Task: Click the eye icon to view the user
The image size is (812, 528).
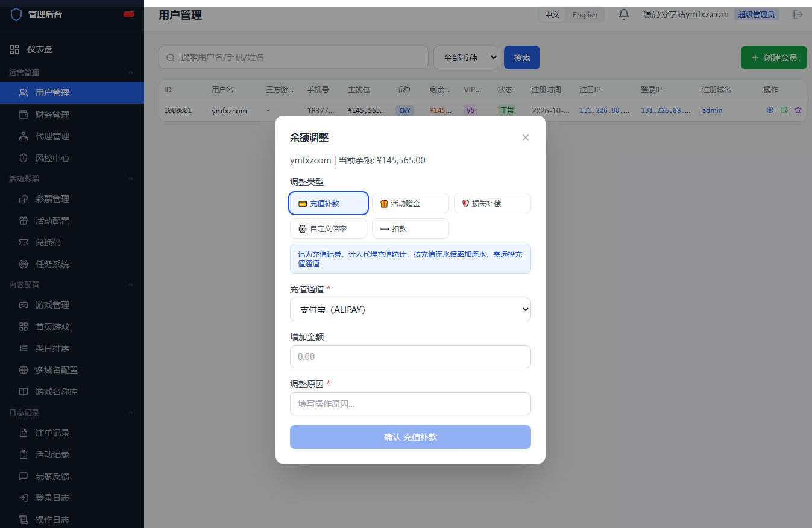Action: pyautogui.click(x=770, y=110)
